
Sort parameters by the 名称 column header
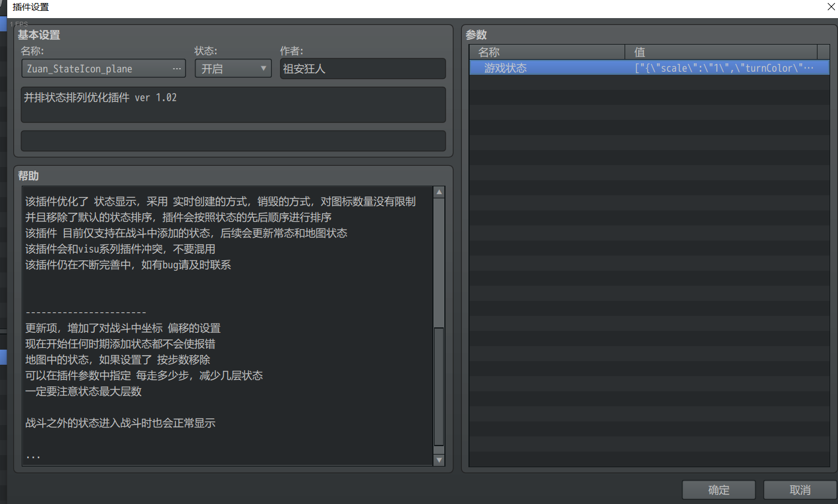click(x=547, y=52)
